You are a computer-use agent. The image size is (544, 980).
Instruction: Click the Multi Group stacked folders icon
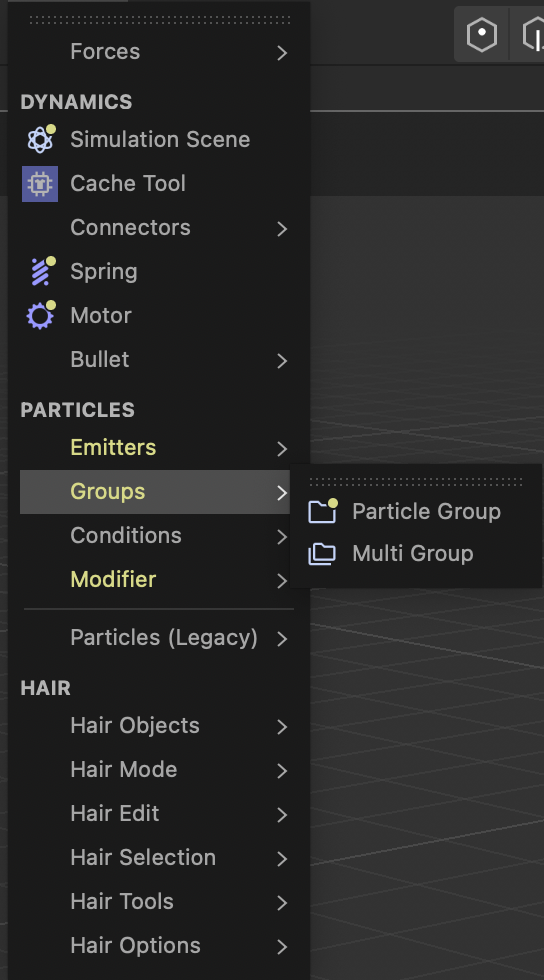322,554
